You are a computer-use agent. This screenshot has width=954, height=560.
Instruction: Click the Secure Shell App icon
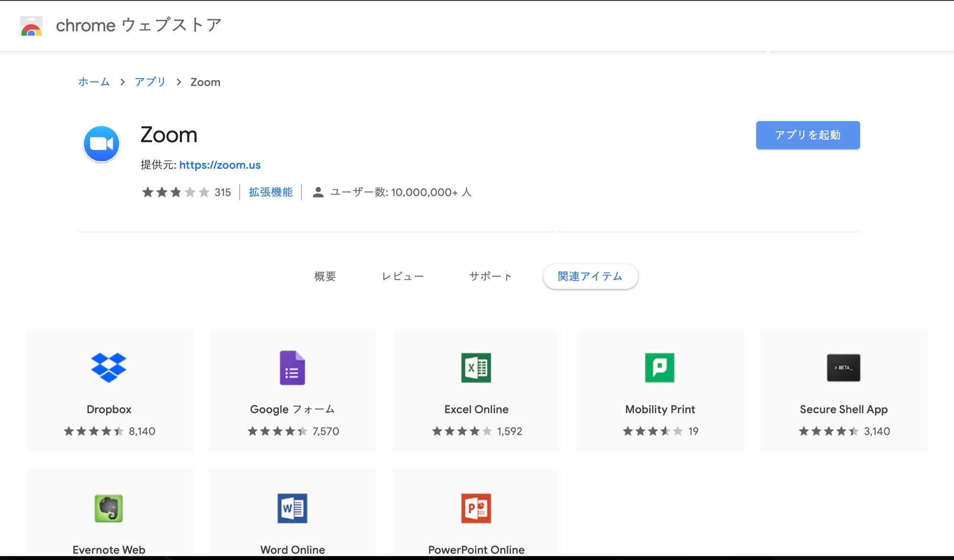(843, 367)
